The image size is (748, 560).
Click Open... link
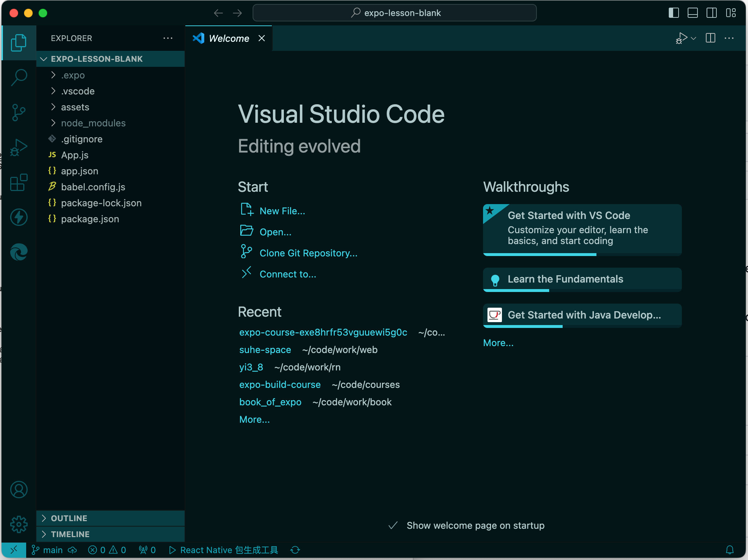click(266, 232)
